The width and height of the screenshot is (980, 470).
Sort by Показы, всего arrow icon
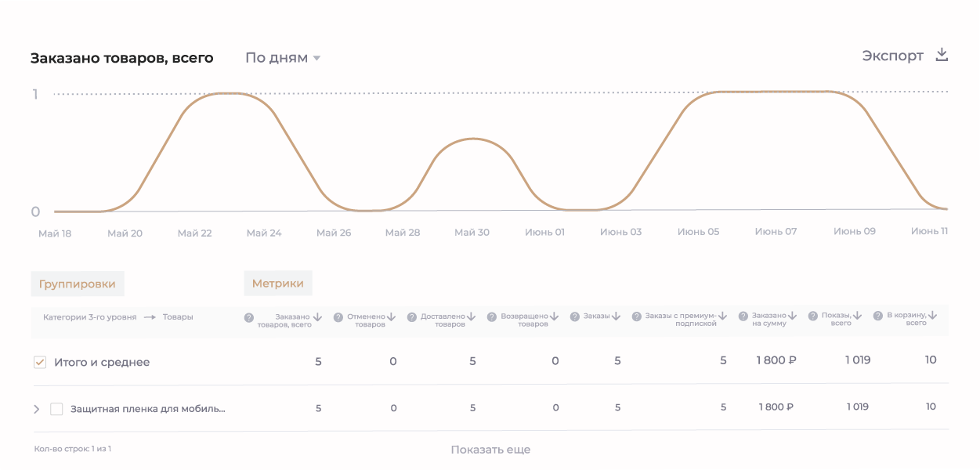(857, 316)
